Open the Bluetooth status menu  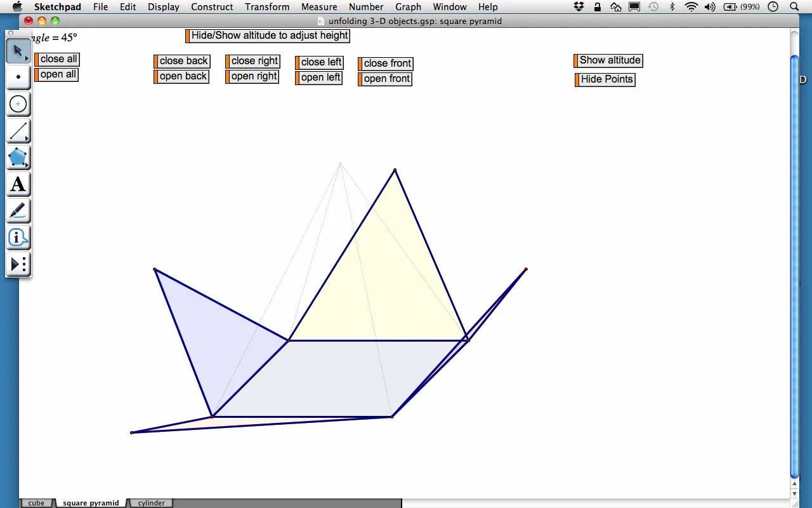pos(672,7)
